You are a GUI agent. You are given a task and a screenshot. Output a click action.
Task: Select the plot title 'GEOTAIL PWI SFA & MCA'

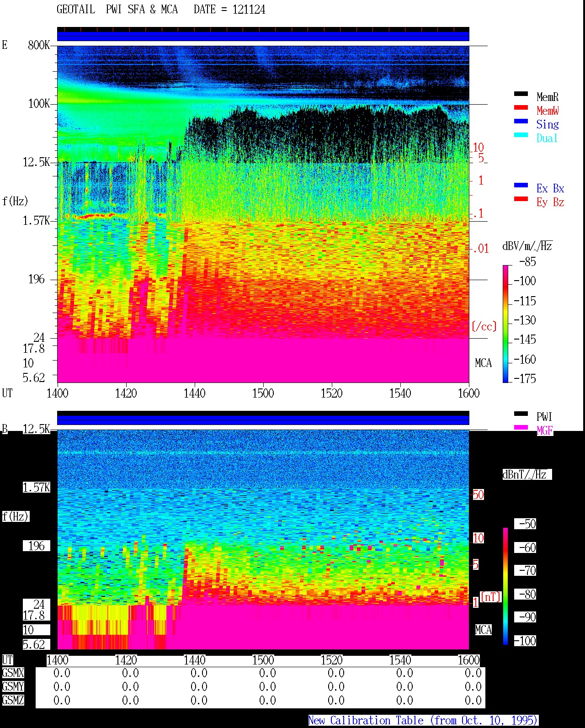(x=117, y=9)
